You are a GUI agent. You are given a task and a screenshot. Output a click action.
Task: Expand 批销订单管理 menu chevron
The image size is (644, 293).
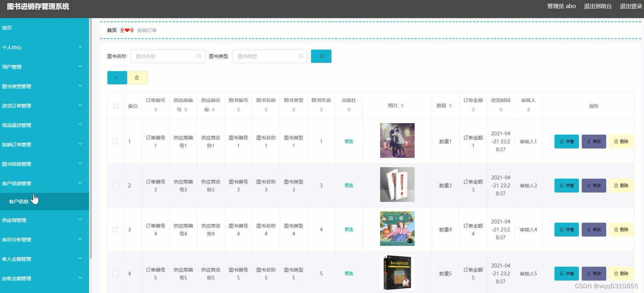[80, 144]
